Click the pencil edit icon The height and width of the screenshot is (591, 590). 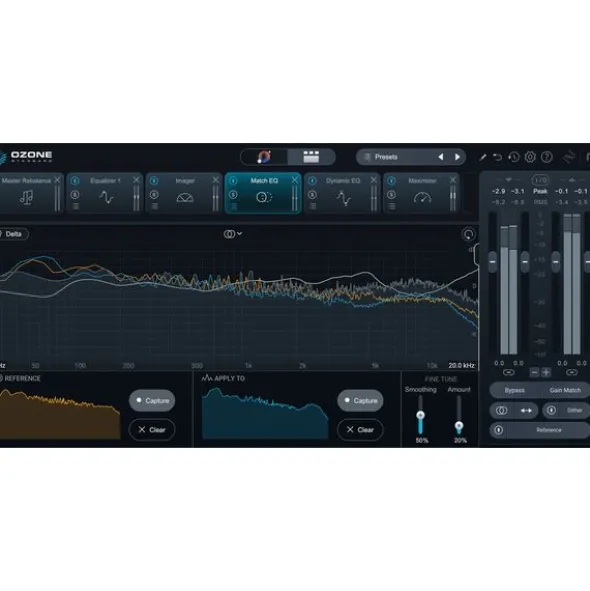482,157
